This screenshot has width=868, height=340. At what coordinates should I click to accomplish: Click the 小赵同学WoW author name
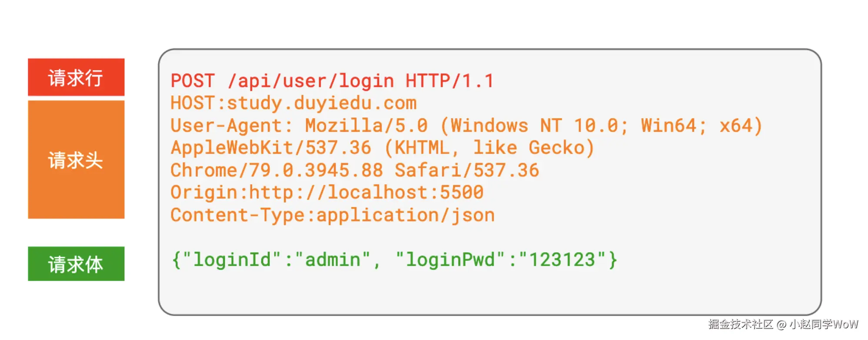[x=824, y=324]
